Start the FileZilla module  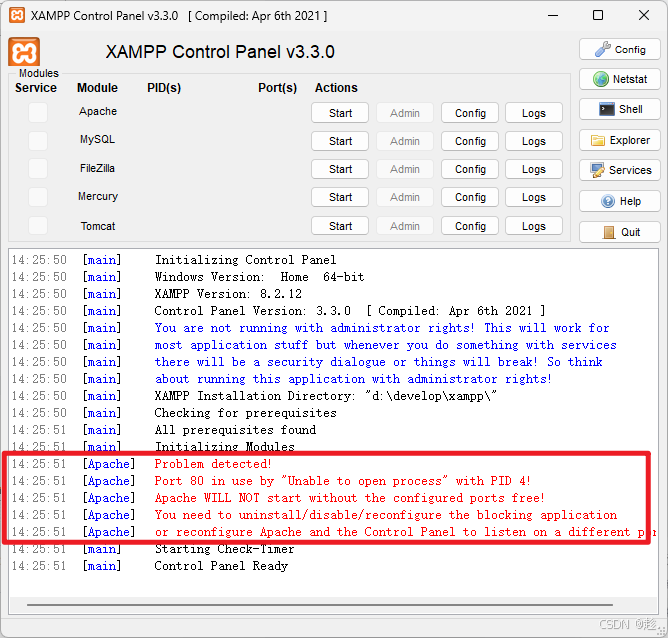click(340, 169)
